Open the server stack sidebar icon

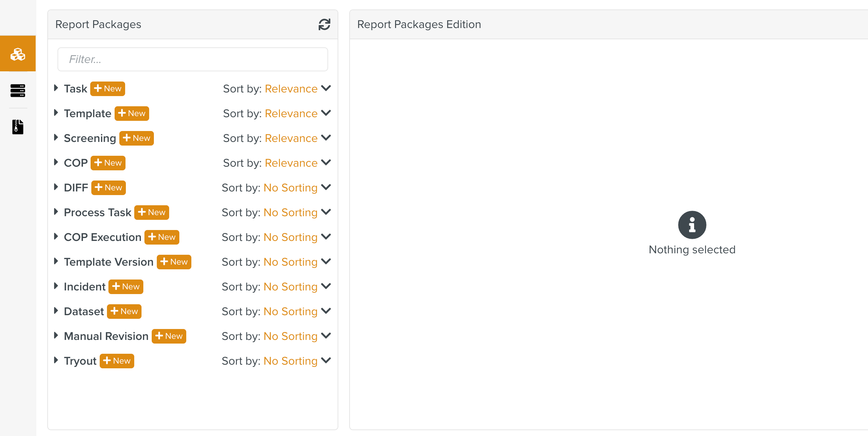pos(18,90)
